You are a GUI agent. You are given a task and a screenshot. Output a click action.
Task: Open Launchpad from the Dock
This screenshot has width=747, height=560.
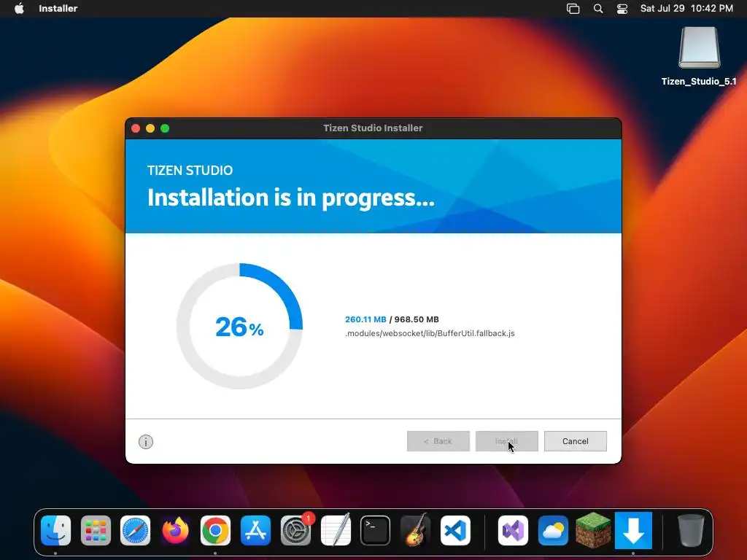(96, 530)
